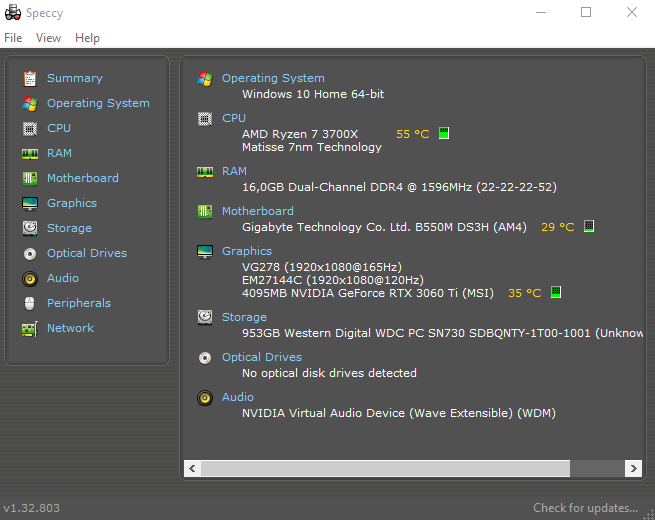Click the horizontal scrollbar left arrow
Image resolution: width=655 pixels, height=520 pixels.
click(x=192, y=469)
